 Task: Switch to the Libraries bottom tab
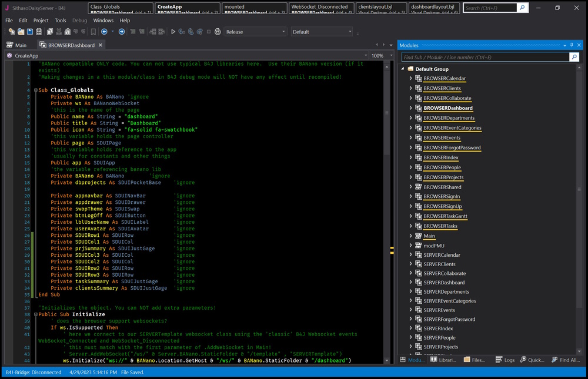click(x=443, y=360)
